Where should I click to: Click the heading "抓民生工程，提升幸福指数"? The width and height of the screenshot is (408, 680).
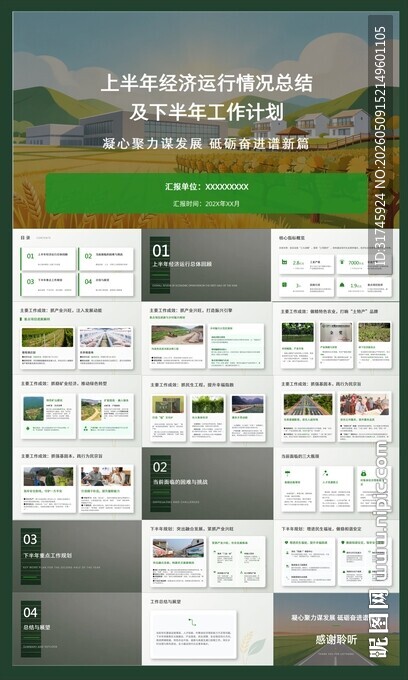pyautogui.click(x=207, y=385)
